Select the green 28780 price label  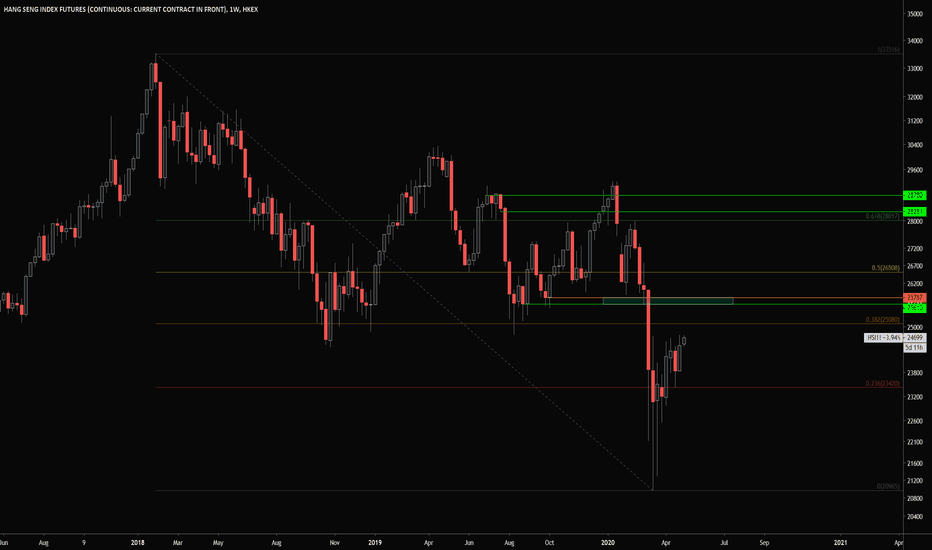[x=914, y=195]
